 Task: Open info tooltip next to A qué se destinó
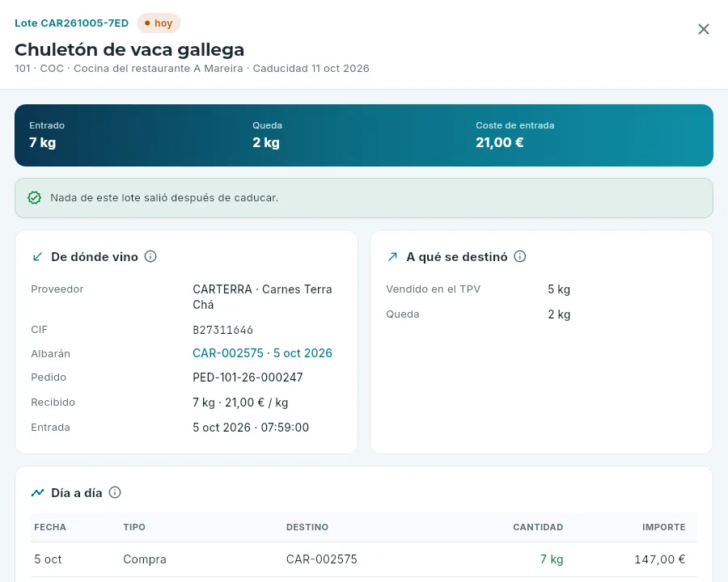(520, 256)
